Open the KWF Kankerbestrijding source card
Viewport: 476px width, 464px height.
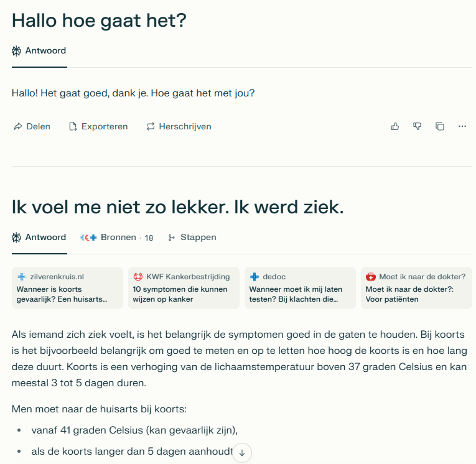click(184, 288)
